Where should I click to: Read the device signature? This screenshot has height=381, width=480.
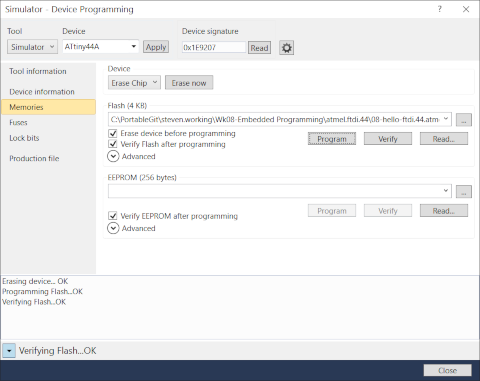(x=259, y=48)
